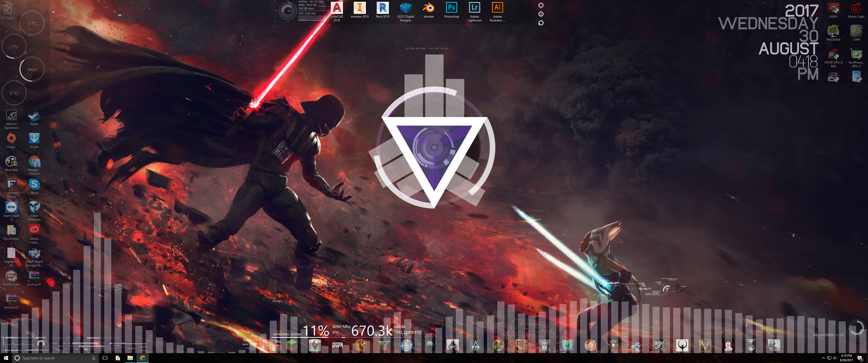Screen dimensions: 868x363
Task: Open volume control in tray
Action: [835, 358]
